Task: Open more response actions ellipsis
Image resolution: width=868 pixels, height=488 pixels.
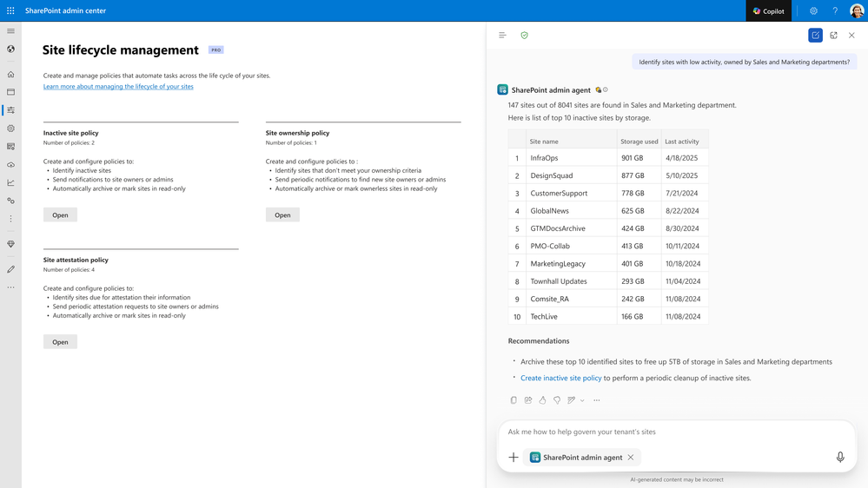Action: (596, 400)
